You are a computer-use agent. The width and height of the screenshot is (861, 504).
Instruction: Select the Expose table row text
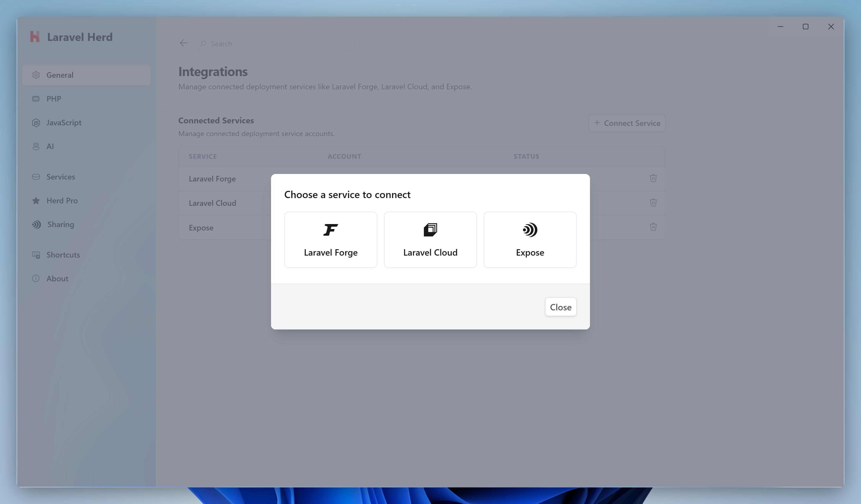[201, 228]
